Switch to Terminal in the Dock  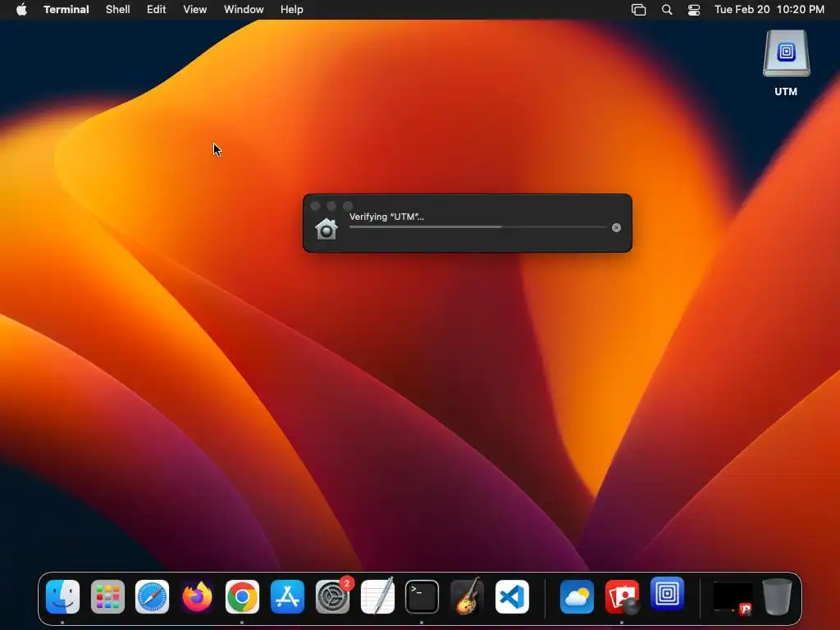(x=422, y=597)
